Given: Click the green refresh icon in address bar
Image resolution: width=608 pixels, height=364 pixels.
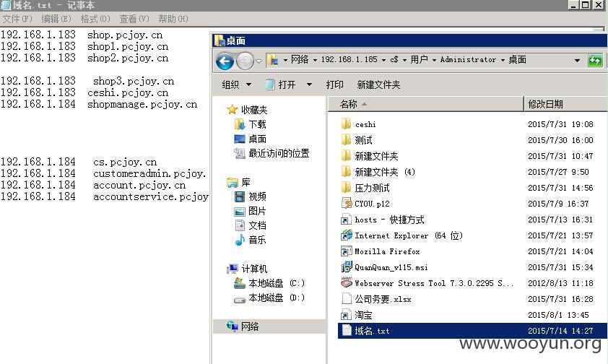Looking at the screenshot, I should click(x=595, y=61).
